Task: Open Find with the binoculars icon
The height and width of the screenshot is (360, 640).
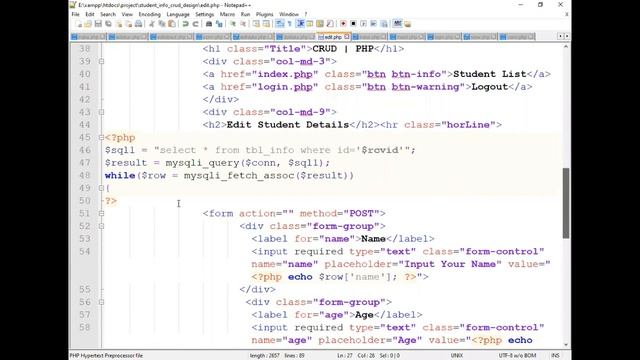Action: 209,24
